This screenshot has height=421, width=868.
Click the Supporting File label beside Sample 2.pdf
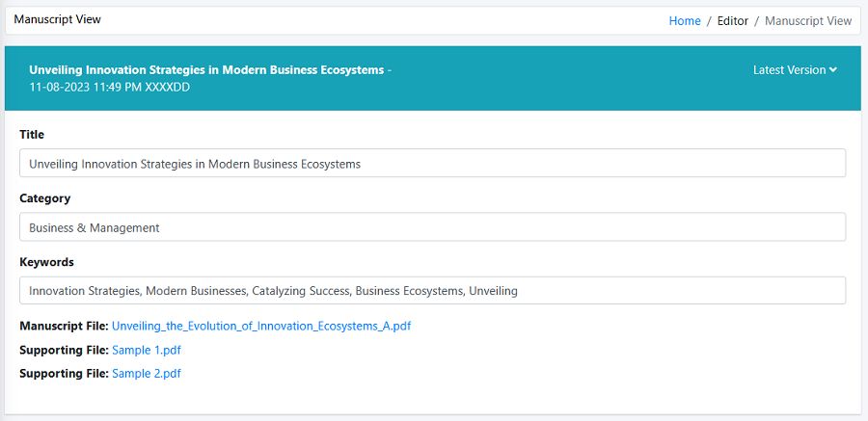coord(65,374)
